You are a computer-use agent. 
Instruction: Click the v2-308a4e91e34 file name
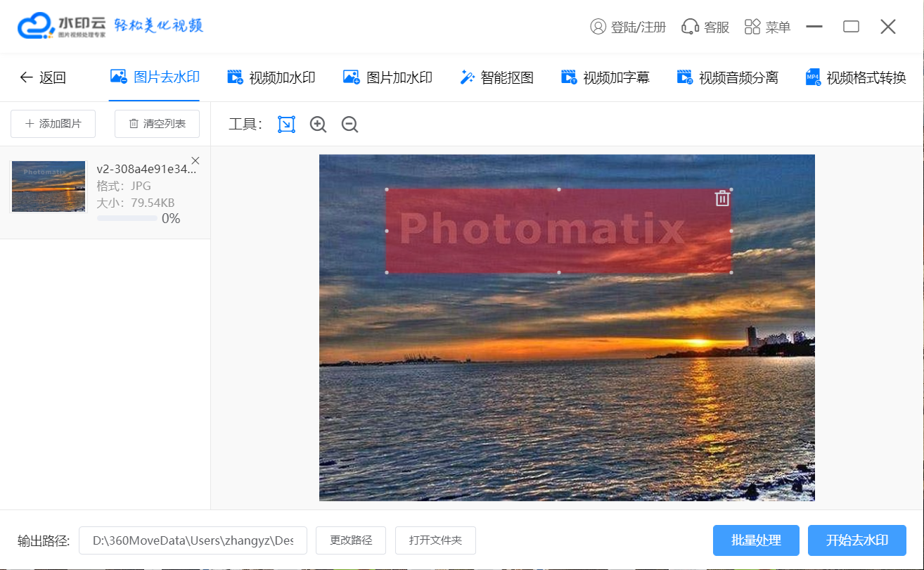coord(146,169)
